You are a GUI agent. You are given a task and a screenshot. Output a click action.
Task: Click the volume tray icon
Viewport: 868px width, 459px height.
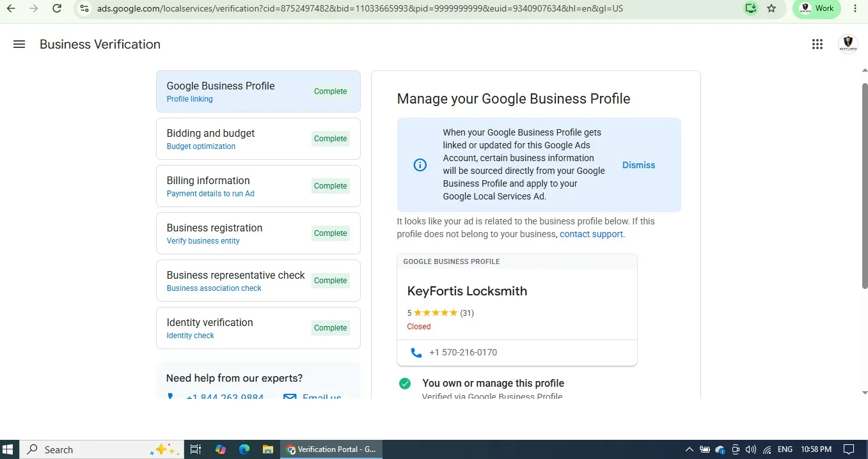(751, 449)
